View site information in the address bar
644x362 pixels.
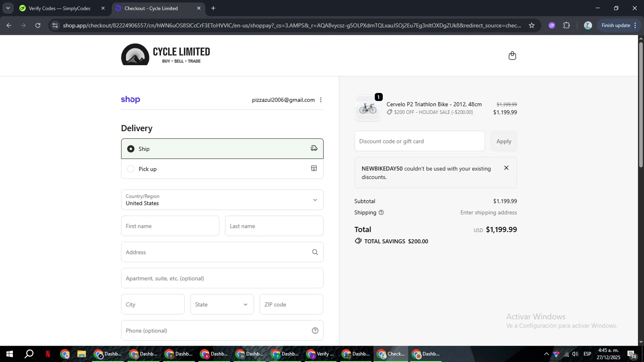(55, 25)
